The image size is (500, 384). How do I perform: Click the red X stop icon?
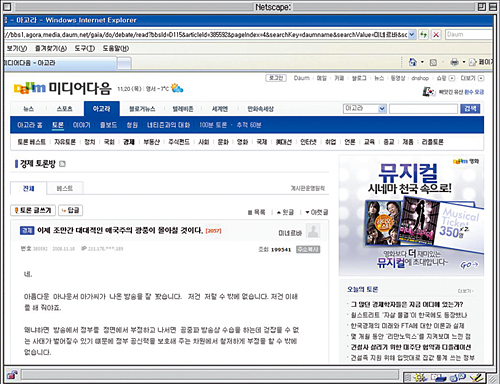point(436,34)
